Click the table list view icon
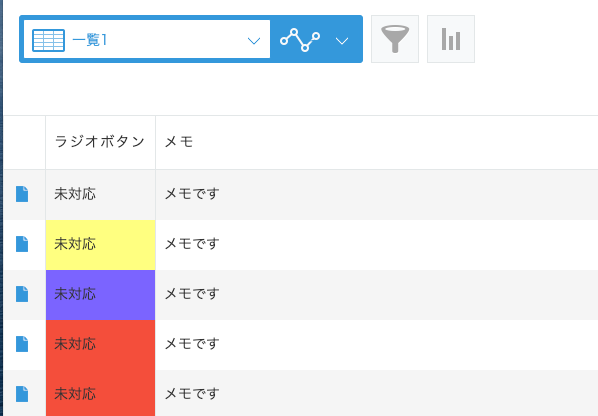Screen dimensions: 598x416 click(48, 40)
